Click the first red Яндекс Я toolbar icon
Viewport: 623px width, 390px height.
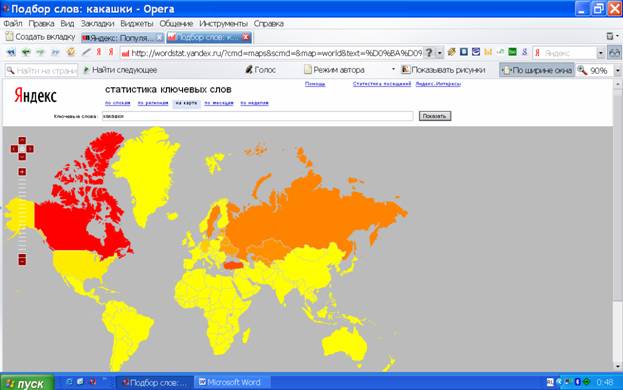[99, 52]
